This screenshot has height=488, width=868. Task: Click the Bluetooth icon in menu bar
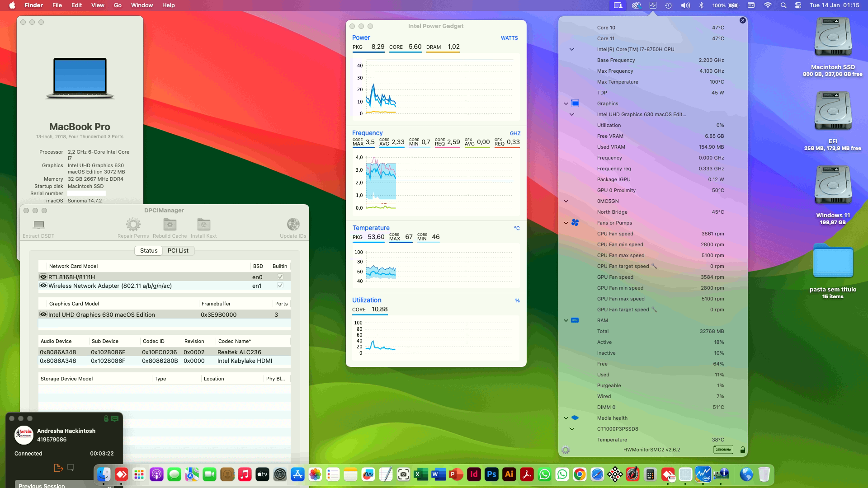click(702, 5)
